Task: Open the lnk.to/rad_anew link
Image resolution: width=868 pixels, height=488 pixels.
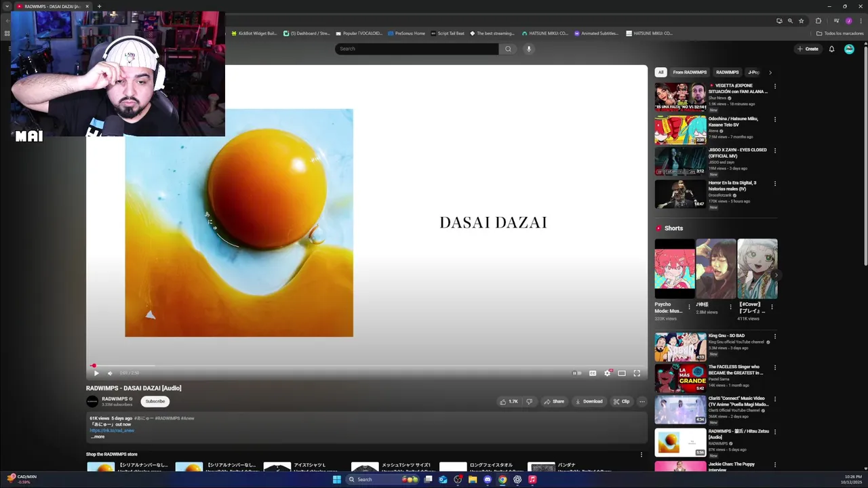Action: [x=112, y=430]
